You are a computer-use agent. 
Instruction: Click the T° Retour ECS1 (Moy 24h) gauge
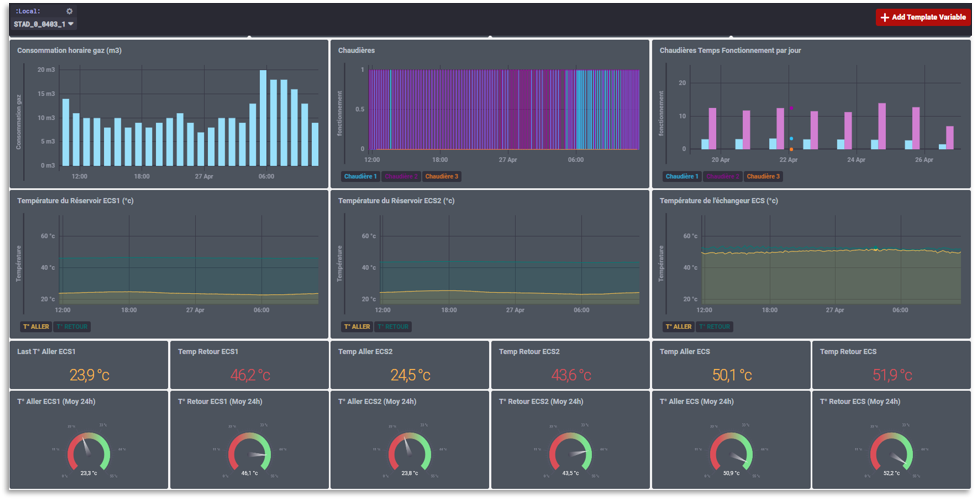249,451
